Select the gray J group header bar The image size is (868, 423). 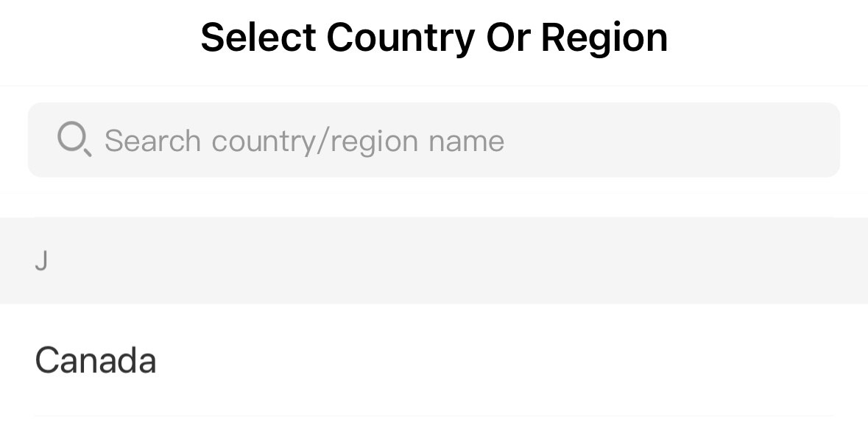434,261
